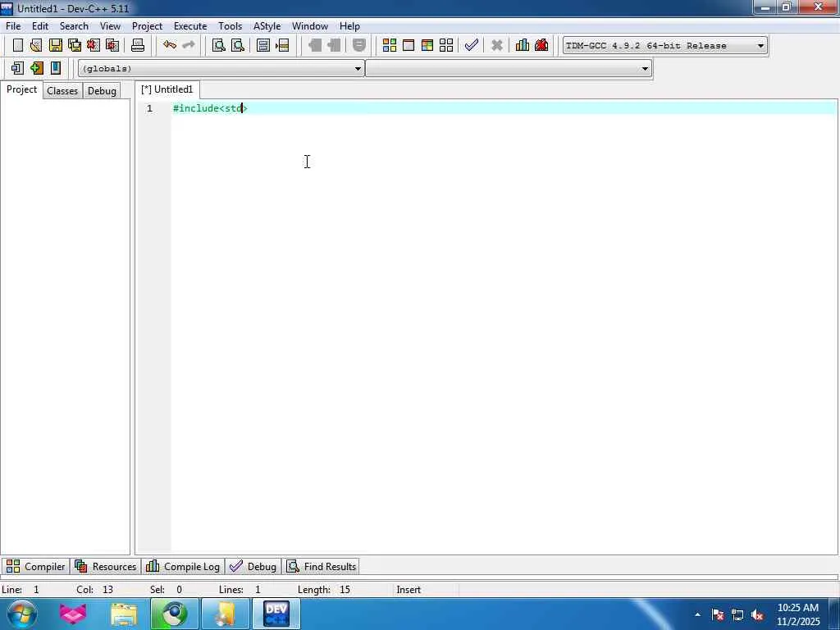This screenshot has height=630, width=840.
Task: Click line number 1 in the gutter
Action: (150, 109)
